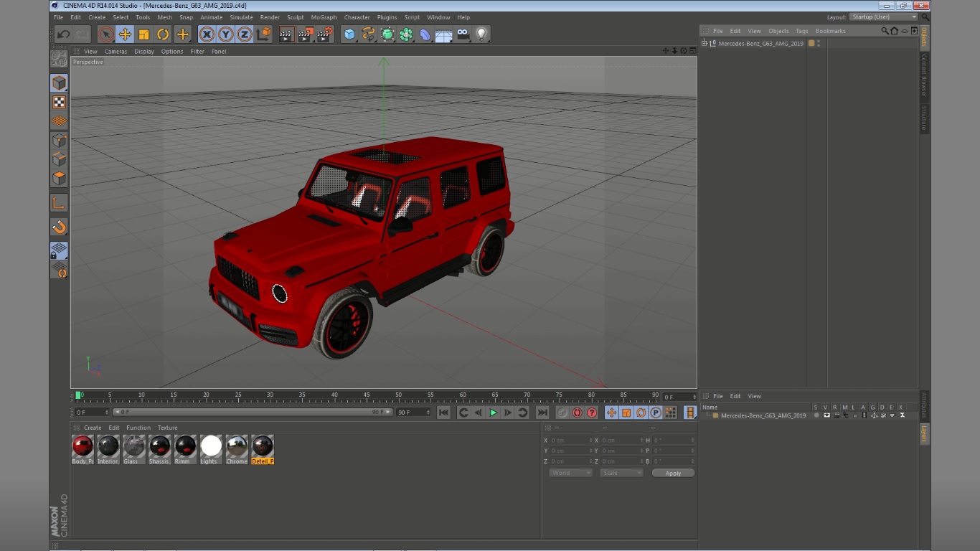This screenshot has height=551, width=980.
Task: Open the Layout dropdown Startup (User)
Action: click(x=884, y=17)
